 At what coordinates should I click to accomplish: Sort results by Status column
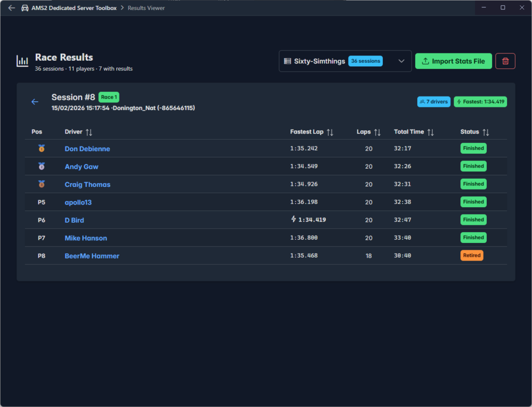click(486, 132)
